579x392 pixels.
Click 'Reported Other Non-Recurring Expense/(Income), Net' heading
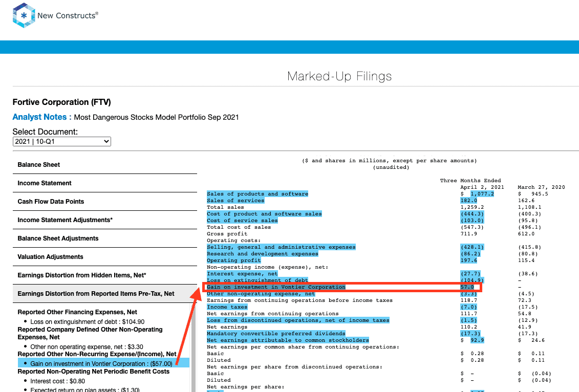(x=97, y=354)
